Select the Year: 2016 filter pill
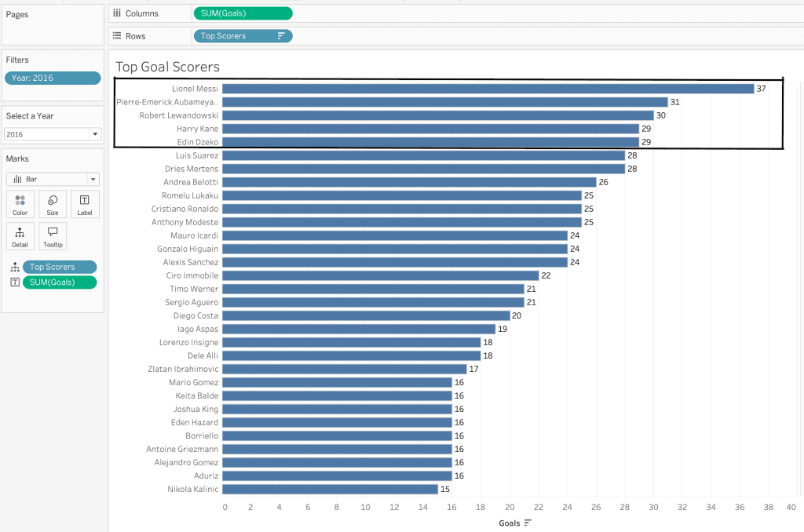The image size is (804, 532). [53, 78]
